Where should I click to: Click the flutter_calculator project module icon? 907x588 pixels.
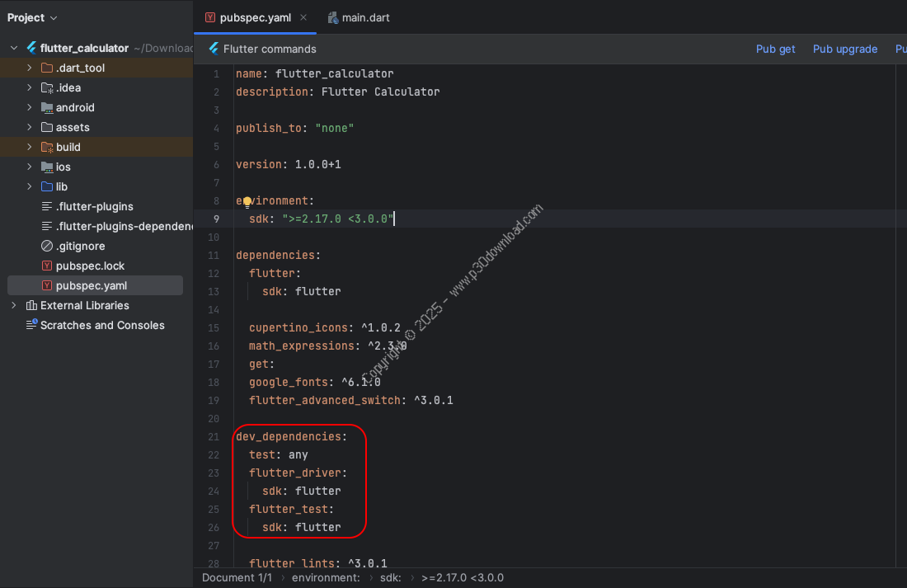(x=31, y=48)
